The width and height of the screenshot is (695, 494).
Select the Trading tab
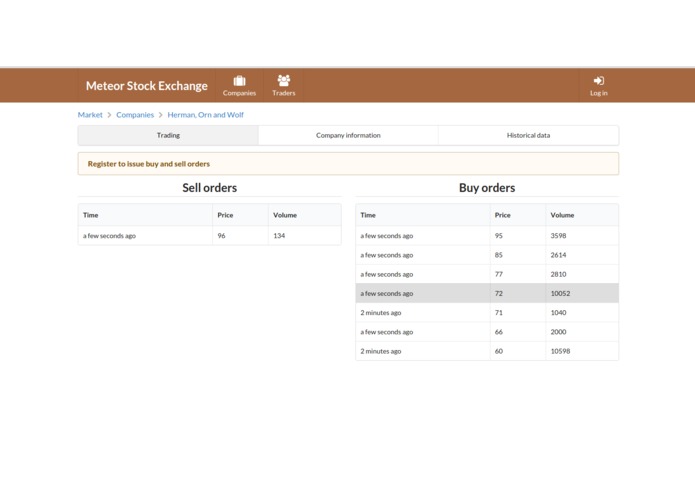(x=168, y=135)
